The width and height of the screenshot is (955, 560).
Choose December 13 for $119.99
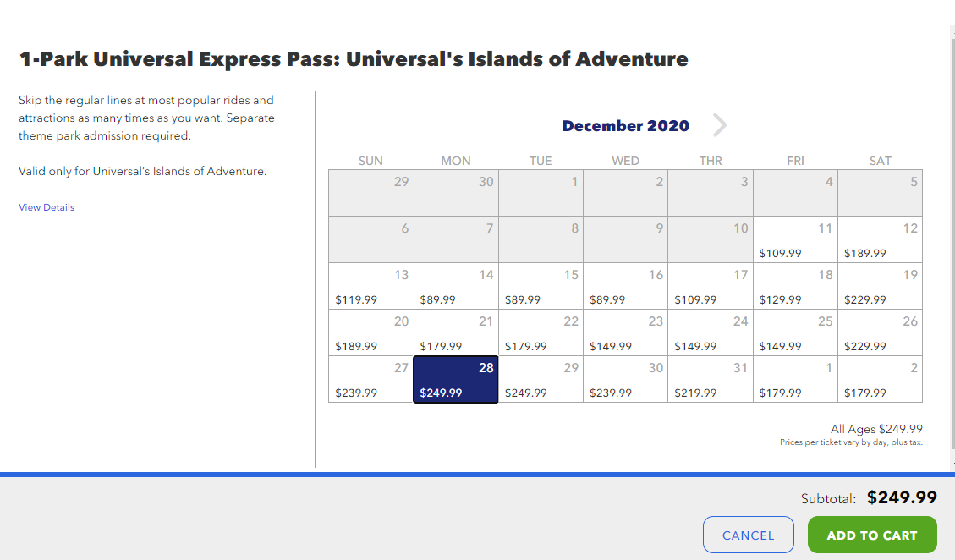tap(370, 286)
